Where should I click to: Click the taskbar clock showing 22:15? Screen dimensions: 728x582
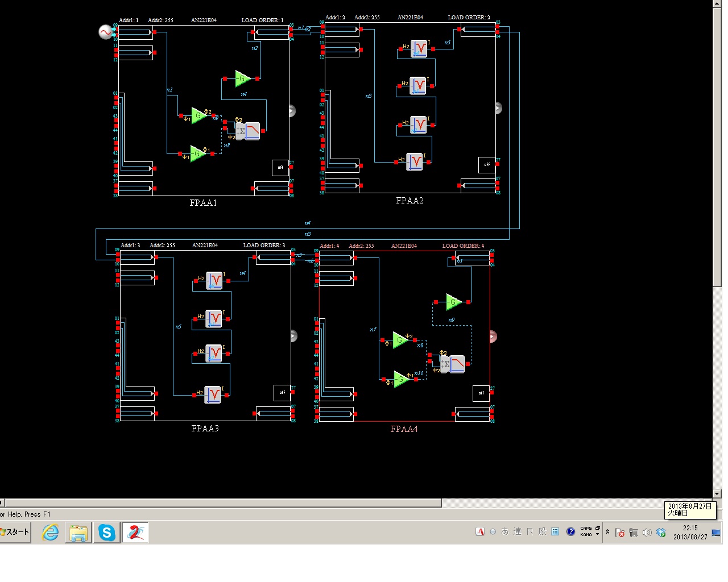690,532
